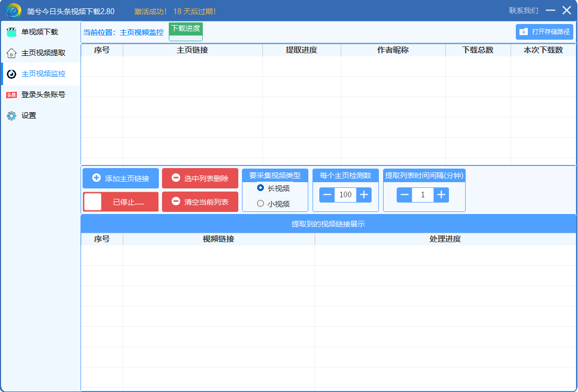Increase the 提取列表时间间隔 minutes value
Image resolution: width=578 pixels, height=392 pixels.
[x=441, y=195]
